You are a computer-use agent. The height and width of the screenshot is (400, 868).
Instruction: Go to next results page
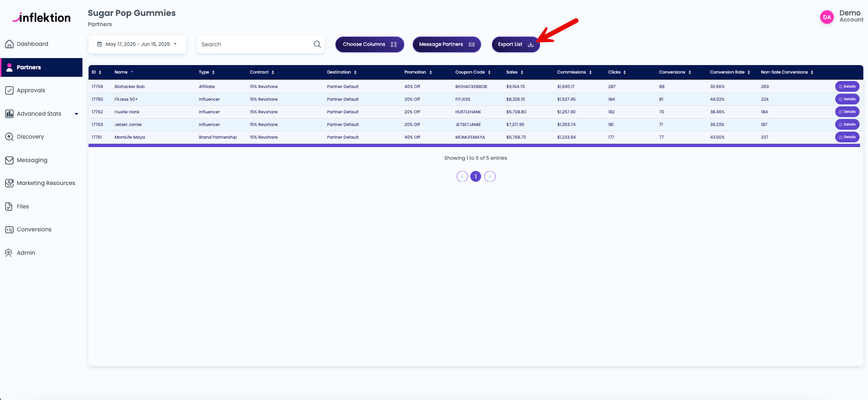click(490, 177)
